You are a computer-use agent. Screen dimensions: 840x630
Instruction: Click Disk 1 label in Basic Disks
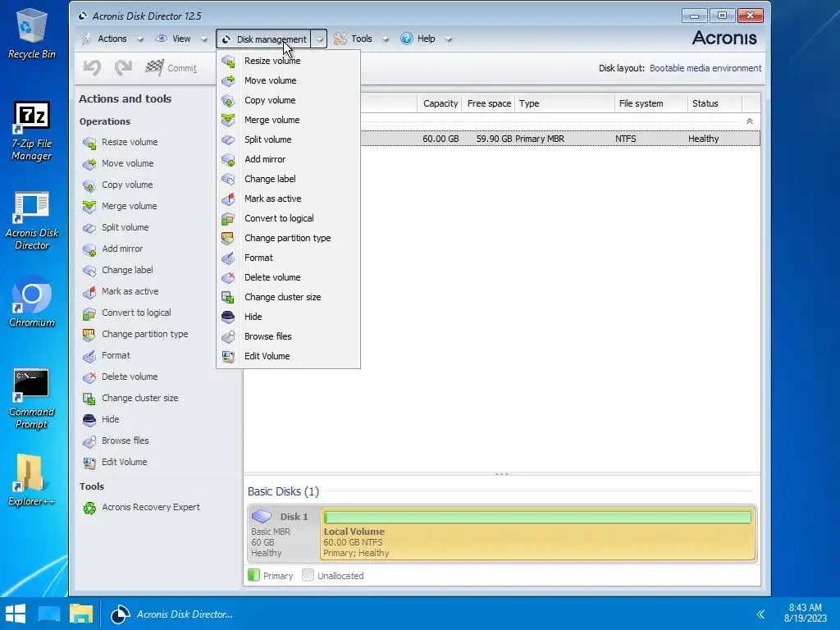(294, 517)
